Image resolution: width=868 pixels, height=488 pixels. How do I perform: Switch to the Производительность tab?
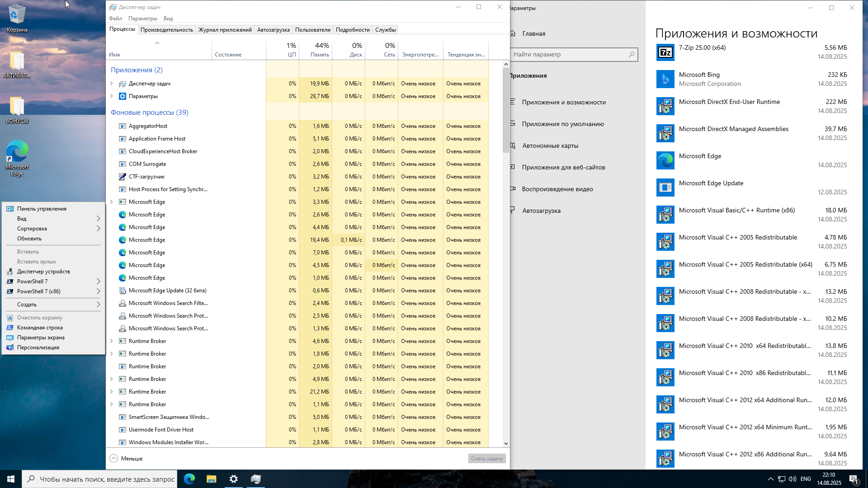(x=167, y=30)
